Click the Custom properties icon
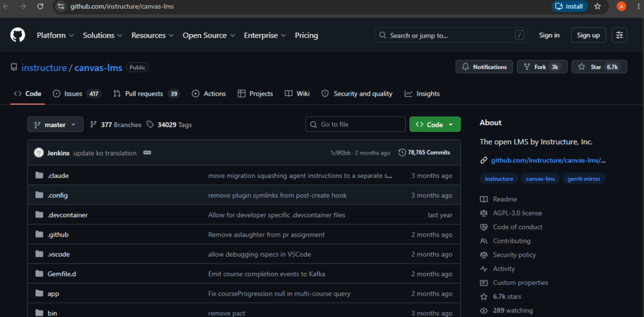644x317 pixels. click(484, 283)
